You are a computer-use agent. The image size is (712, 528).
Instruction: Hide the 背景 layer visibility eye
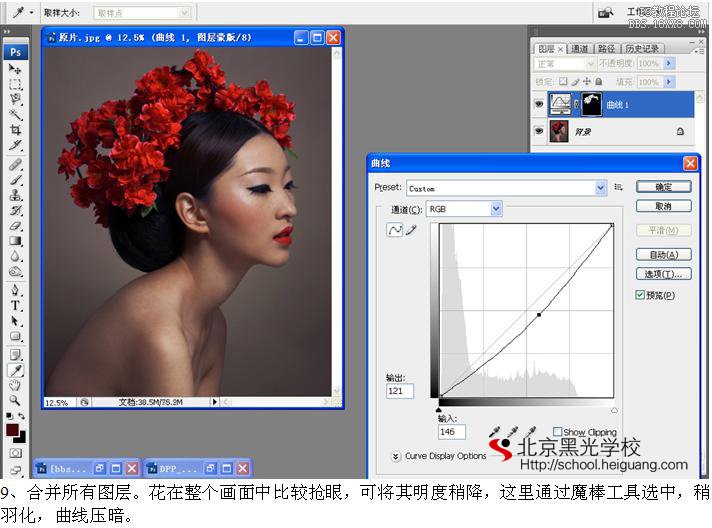point(539,131)
